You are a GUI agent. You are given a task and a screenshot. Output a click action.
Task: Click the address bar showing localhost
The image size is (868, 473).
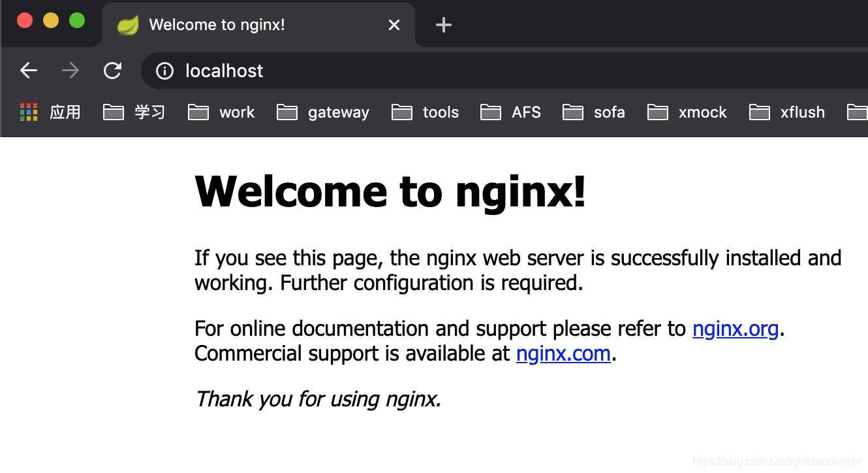[x=504, y=71]
